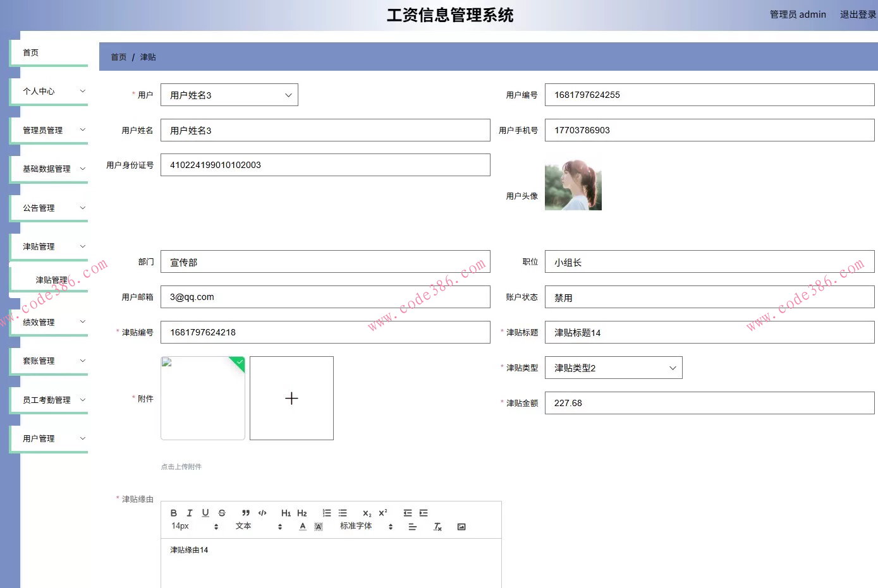Open the text color picker
Image resolution: width=878 pixels, height=588 pixels.
click(x=303, y=527)
